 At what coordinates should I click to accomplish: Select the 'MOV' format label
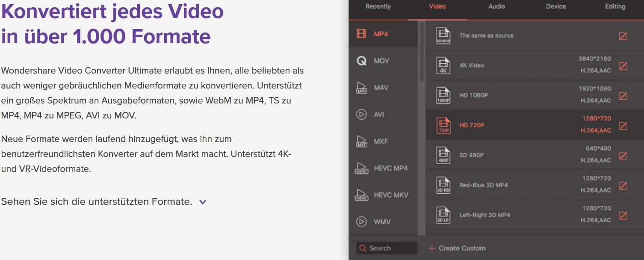[381, 61]
